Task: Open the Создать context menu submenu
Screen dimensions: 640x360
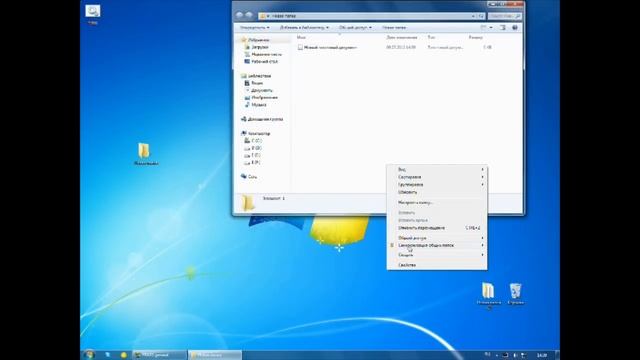Action: [437, 255]
